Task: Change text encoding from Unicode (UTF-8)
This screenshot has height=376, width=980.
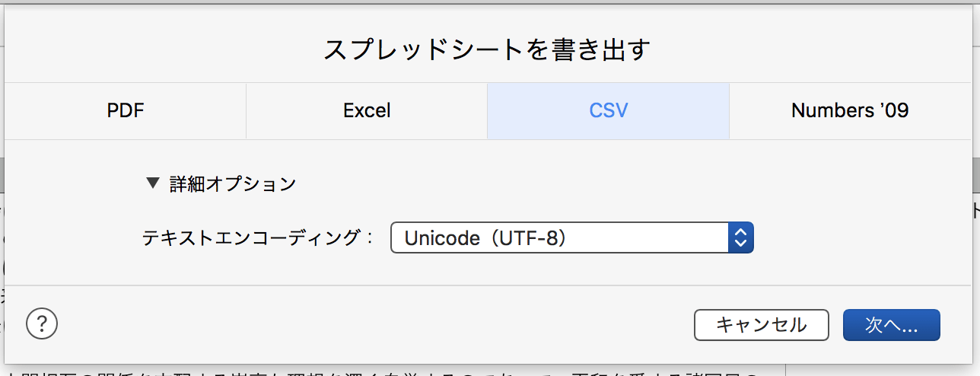Action: click(572, 238)
